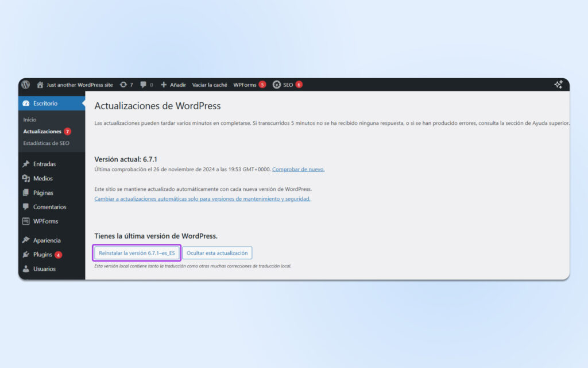
Task: Click Tienes la última versión de WordPress heading
Action: tap(156, 236)
